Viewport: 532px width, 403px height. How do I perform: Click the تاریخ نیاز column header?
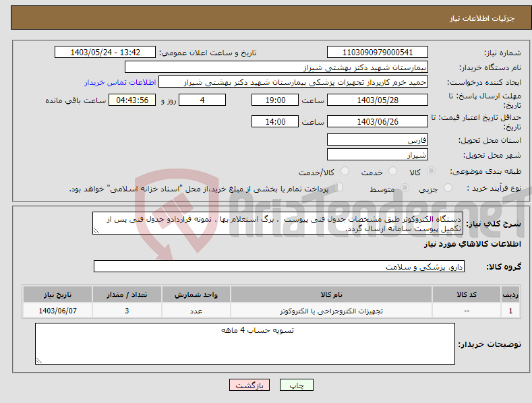pos(58,294)
